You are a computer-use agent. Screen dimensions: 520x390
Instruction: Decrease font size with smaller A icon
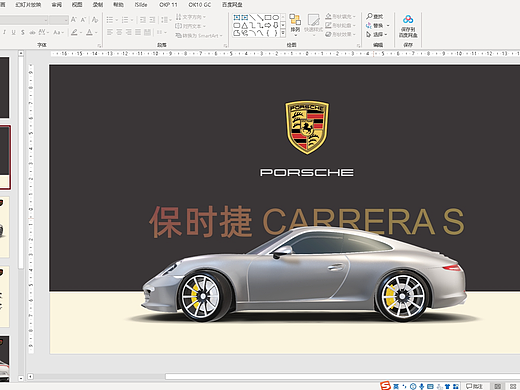83,20
